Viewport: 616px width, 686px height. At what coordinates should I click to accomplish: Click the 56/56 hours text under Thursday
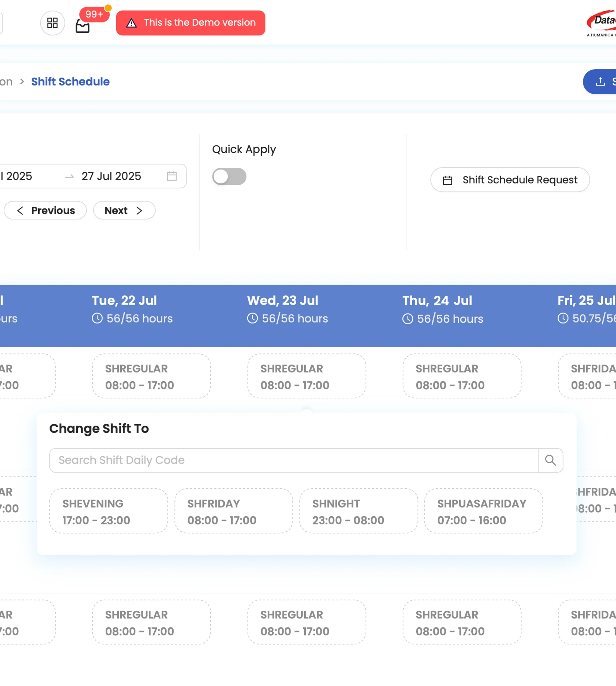[x=450, y=319]
